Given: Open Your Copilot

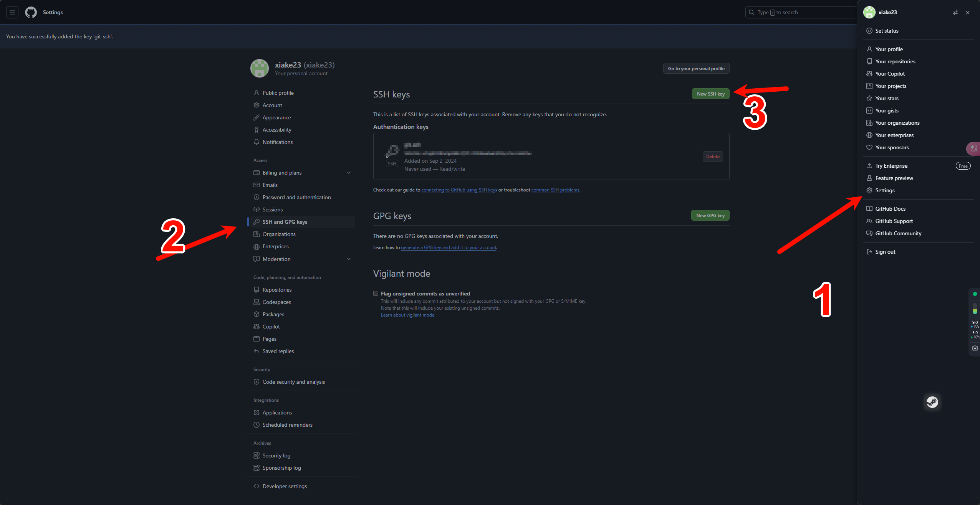Looking at the screenshot, I should coord(918,74).
